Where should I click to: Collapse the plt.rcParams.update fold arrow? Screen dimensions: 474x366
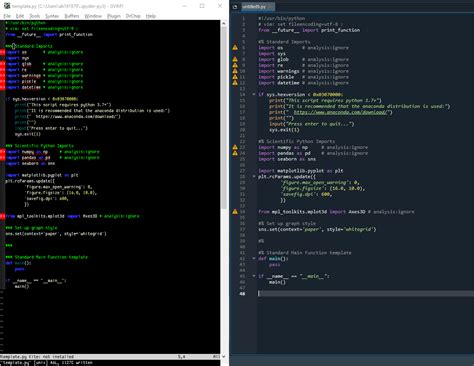point(254,176)
